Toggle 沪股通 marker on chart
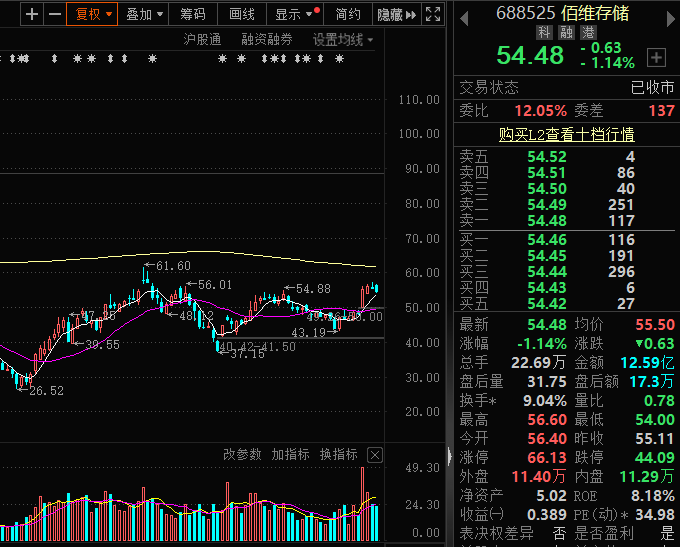The image size is (680, 547). click(203, 40)
